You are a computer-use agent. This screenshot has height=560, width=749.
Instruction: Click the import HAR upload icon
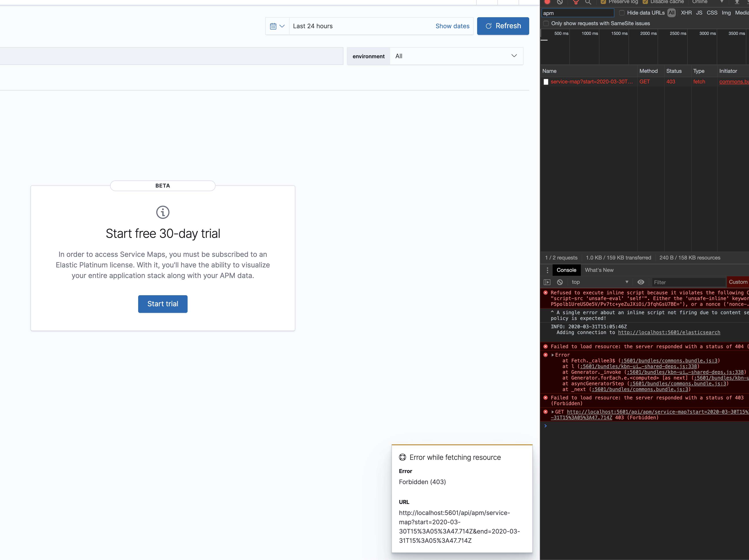(737, 2)
